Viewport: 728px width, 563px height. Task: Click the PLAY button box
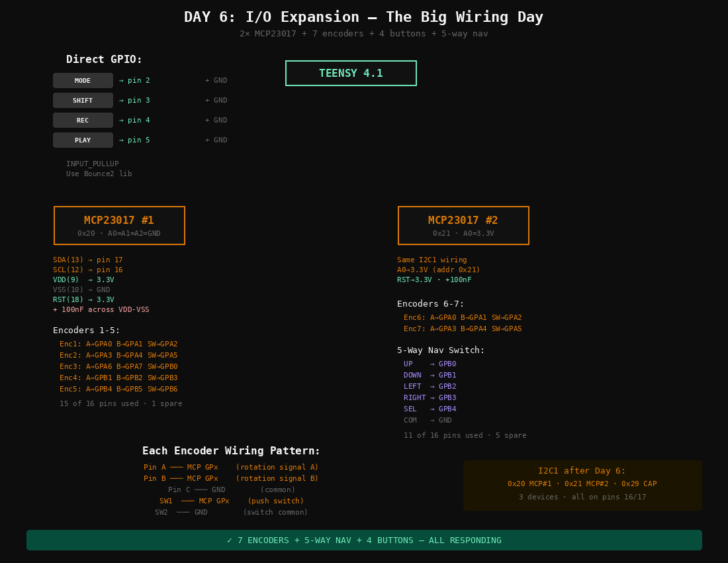click(83, 140)
